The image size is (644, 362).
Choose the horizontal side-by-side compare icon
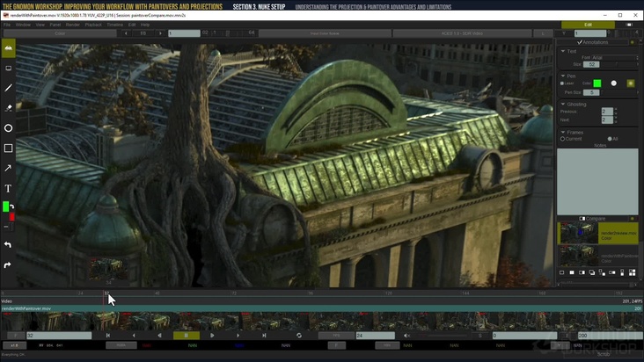pos(612,272)
